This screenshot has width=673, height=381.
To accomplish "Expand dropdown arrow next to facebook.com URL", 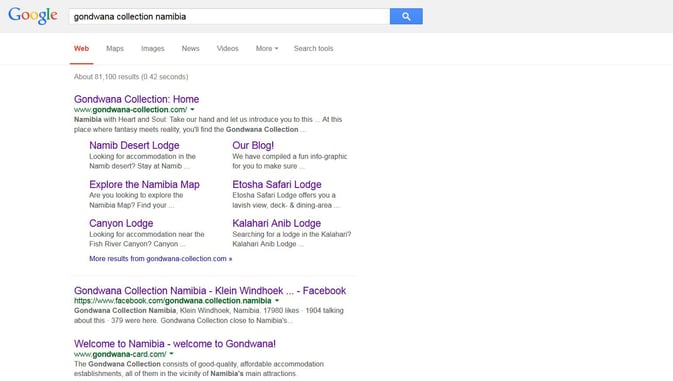I will click(277, 301).
